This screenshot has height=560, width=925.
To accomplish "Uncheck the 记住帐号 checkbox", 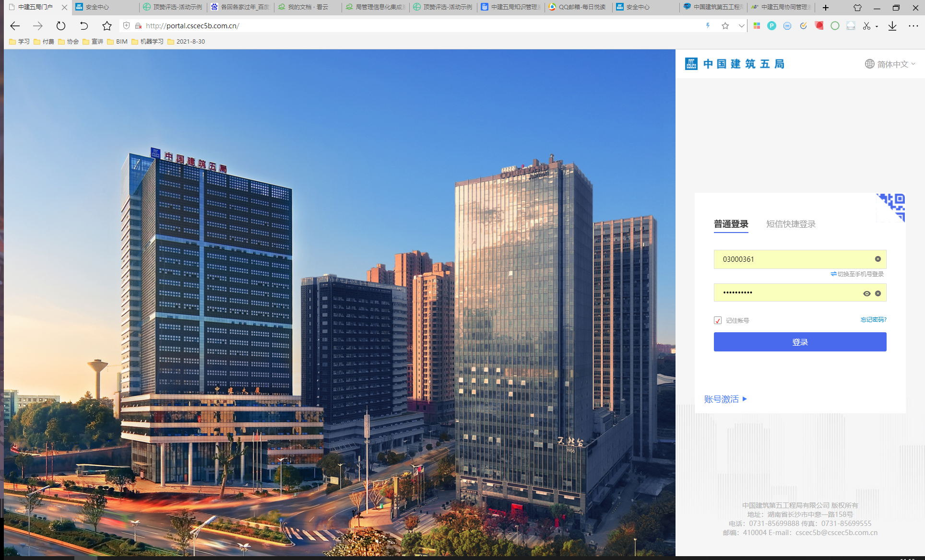I will (x=718, y=320).
